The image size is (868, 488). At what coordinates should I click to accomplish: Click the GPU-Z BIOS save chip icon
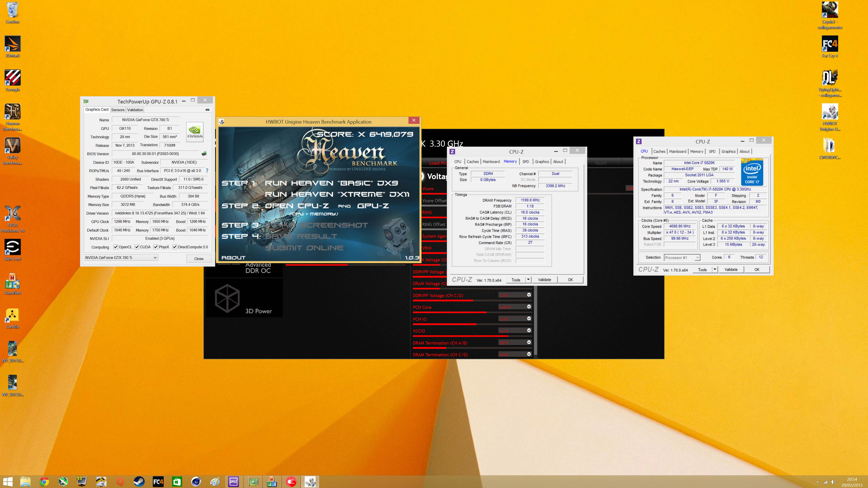pos(204,154)
